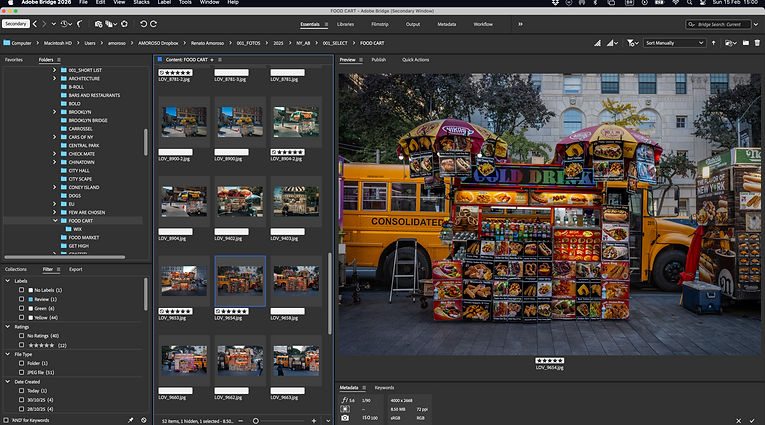Select the FOOD MARKET folder
Image resolution: width=765 pixels, height=425 pixels.
pos(83,238)
